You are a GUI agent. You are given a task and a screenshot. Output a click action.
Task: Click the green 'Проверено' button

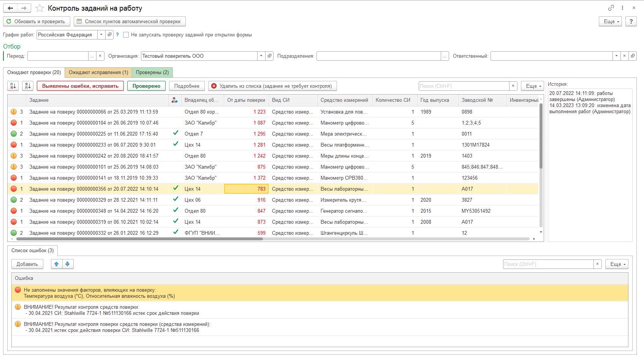[146, 86]
